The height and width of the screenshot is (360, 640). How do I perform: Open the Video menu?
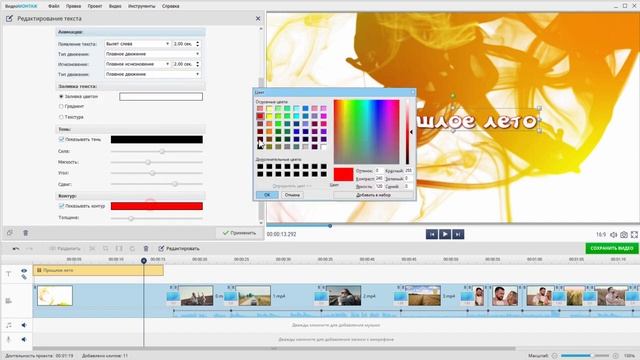115,6
